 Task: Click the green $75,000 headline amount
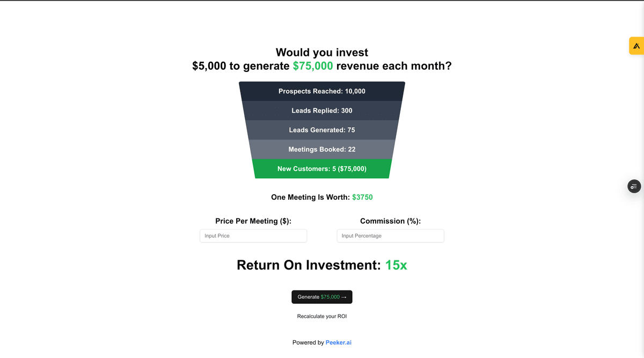313,66
